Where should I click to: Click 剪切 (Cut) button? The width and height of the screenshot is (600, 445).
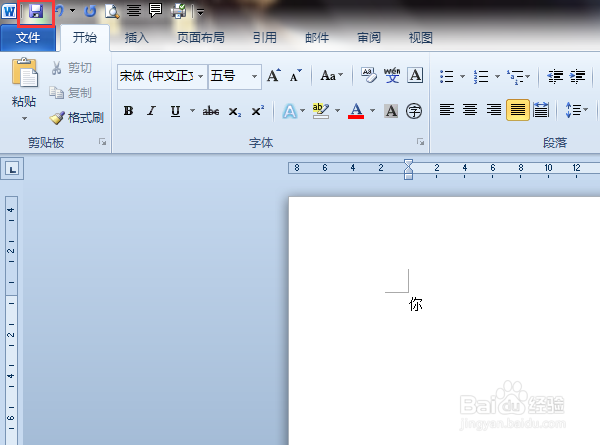coord(72,68)
